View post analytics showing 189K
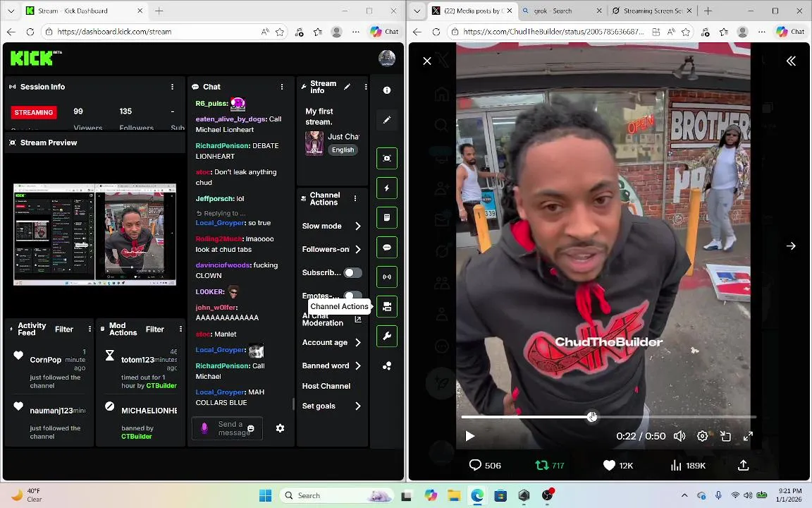Viewport: 812px width, 508px height. (688, 466)
